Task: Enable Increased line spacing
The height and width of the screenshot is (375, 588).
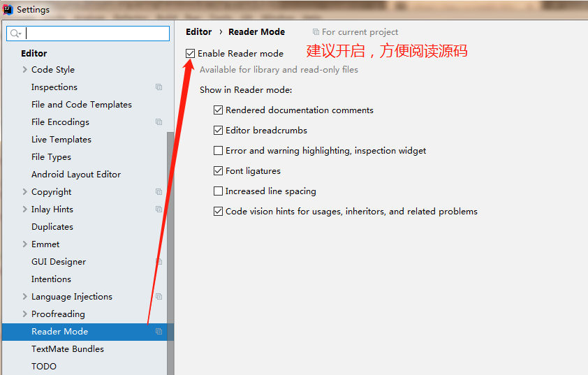Action: coord(219,191)
